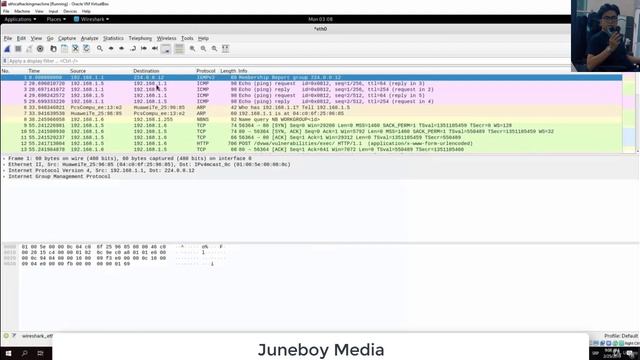Image resolution: width=640 pixels, height=360 pixels.
Task: Close the capture file
Action: click(76, 49)
